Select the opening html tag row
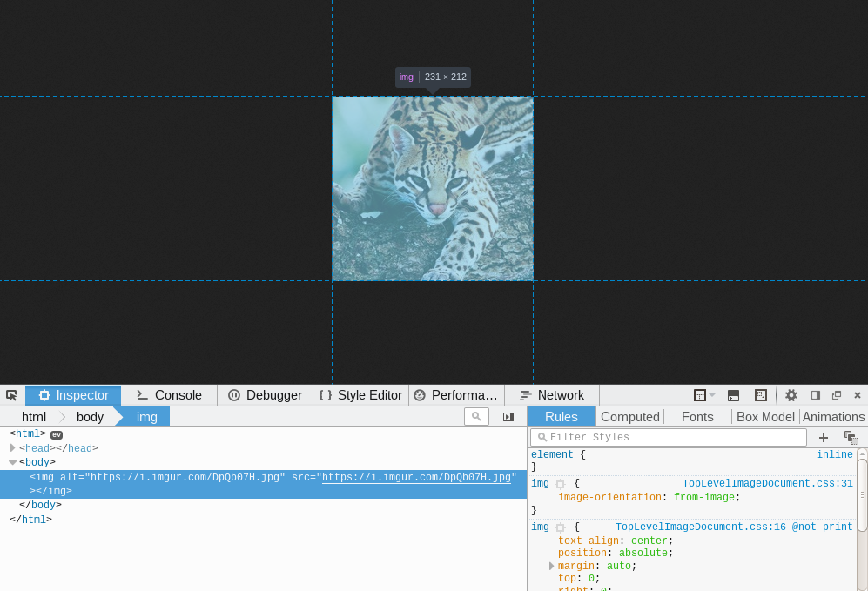Screen dimensions: 868x591 [x=263, y=433]
